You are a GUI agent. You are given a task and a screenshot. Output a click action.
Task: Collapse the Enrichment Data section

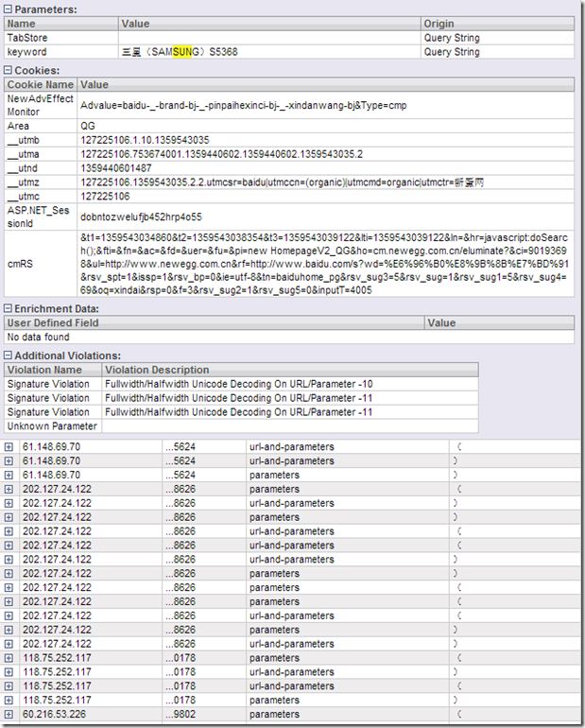9,308
